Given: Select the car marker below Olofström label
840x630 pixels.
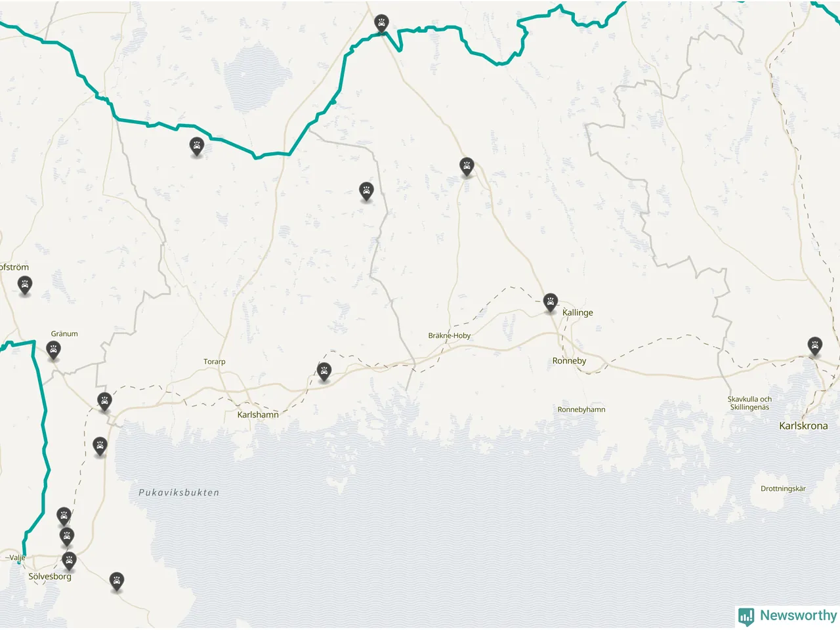Looking at the screenshot, I should [25, 285].
